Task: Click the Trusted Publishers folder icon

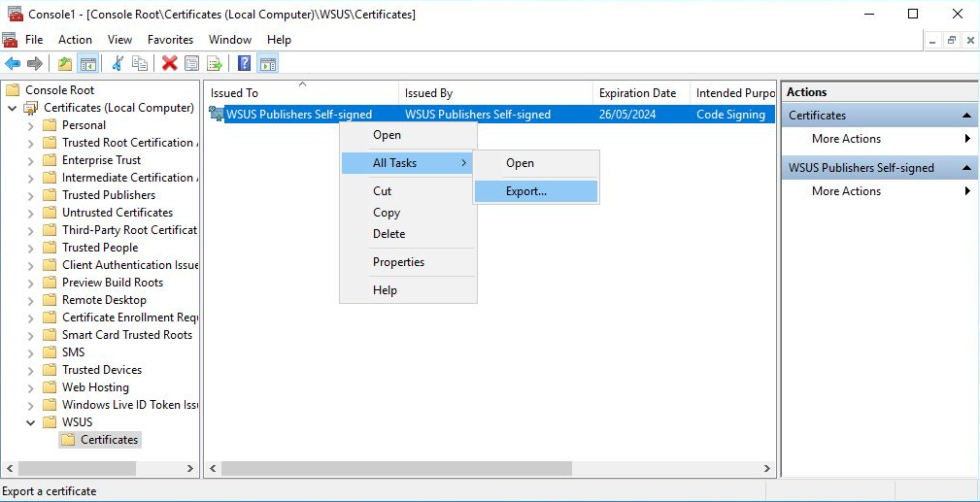Action: [x=50, y=195]
